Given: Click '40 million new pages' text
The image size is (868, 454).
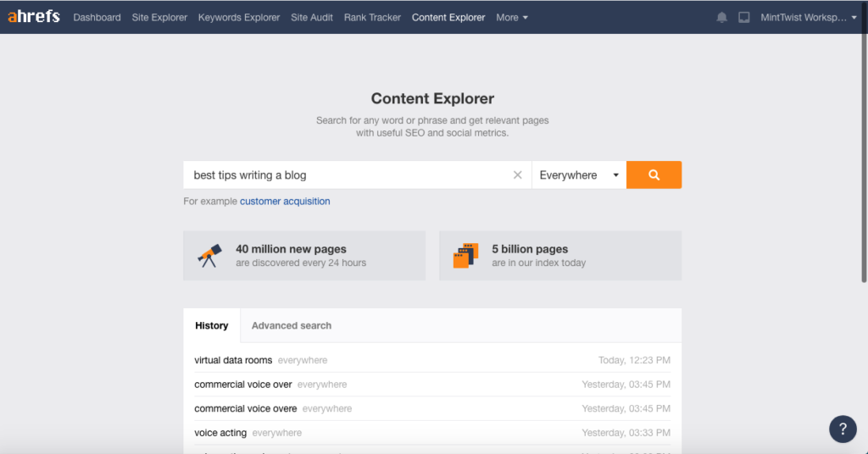Looking at the screenshot, I should coord(292,249).
